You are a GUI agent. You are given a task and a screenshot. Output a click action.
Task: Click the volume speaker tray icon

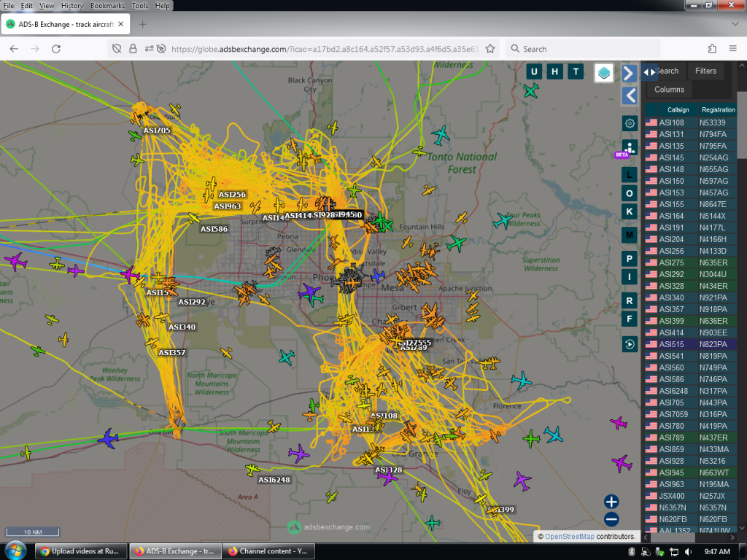(688, 552)
